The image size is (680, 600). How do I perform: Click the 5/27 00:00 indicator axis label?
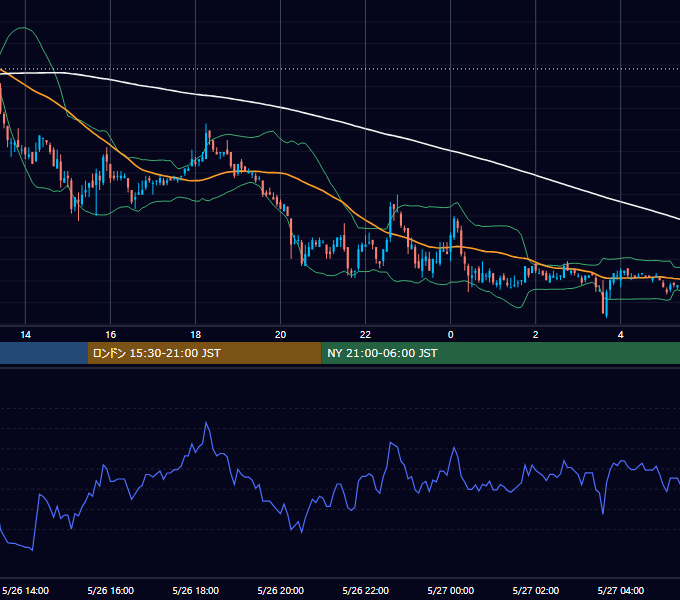pyautogui.click(x=451, y=590)
